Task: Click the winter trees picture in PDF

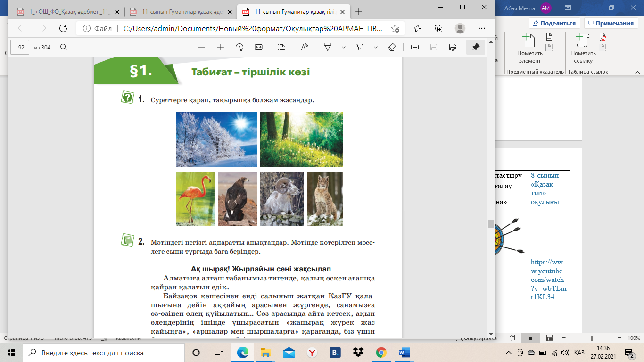Action: point(216,140)
